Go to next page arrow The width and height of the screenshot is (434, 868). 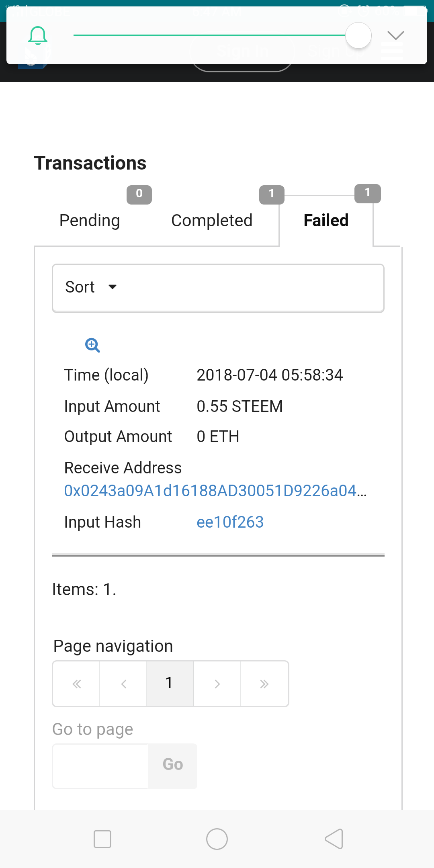tap(217, 684)
